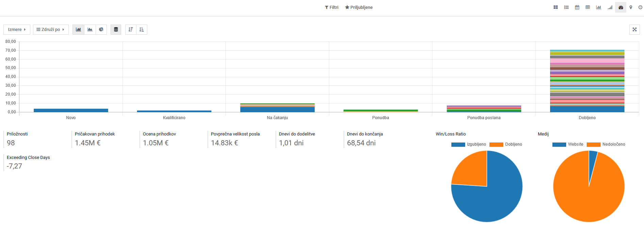
Task: Select pie chart mode in toolbar
Action: (101, 30)
